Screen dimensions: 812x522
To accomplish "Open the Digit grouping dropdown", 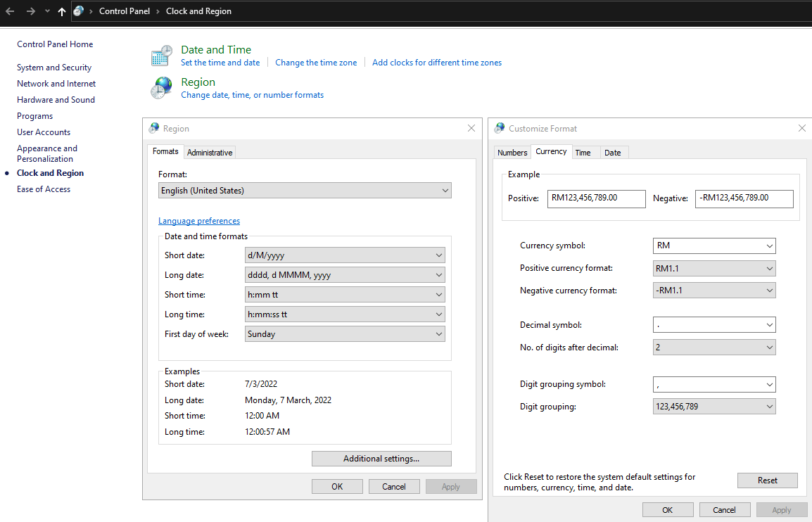I will tap(714, 407).
